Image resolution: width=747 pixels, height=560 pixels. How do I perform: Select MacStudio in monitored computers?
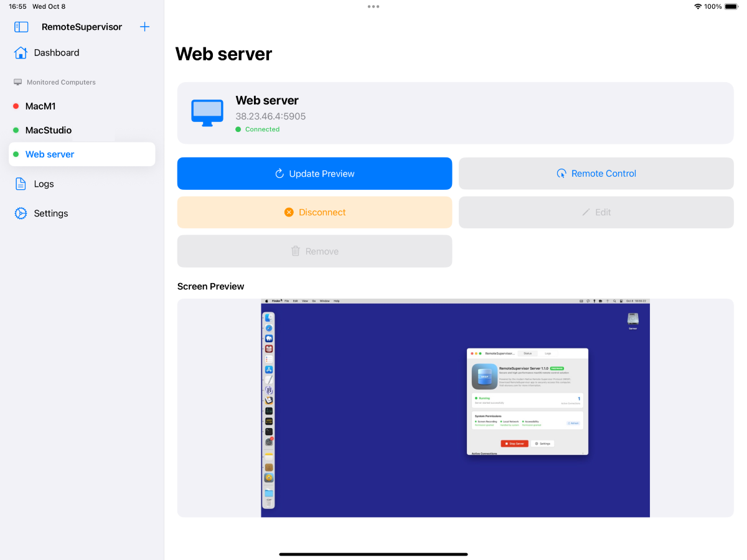[x=49, y=131]
